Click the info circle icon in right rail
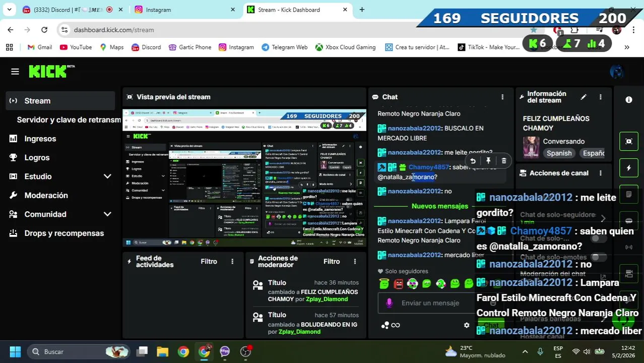The height and width of the screenshot is (363, 644). (x=629, y=100)
